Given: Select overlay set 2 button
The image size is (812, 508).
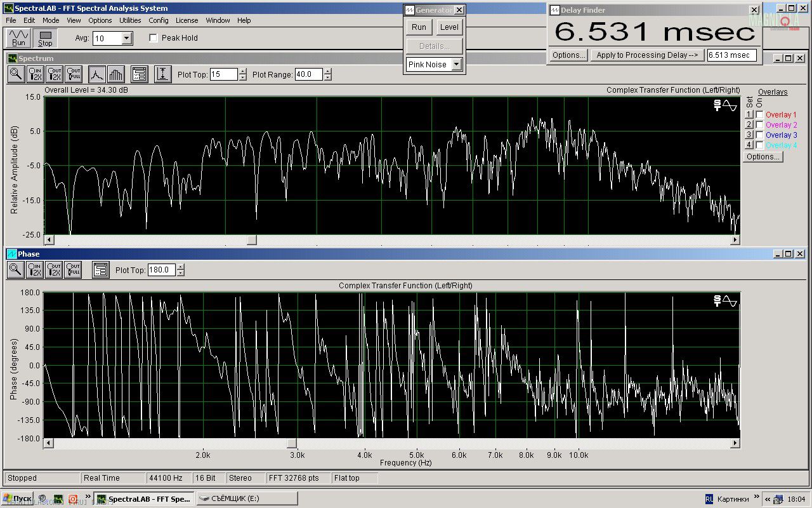Looking at the screenshot, I should (x=749, y=125).
